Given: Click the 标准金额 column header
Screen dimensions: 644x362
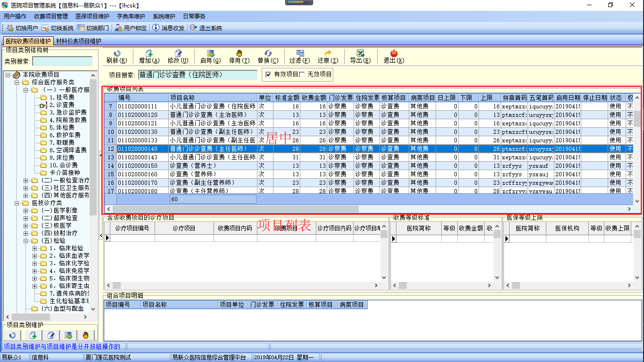Looking at the screenshot, I should pos(287,98).
